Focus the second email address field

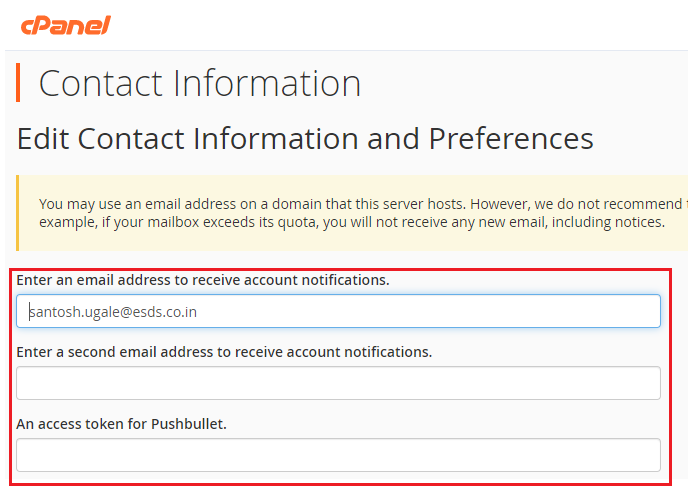(338, 383)
